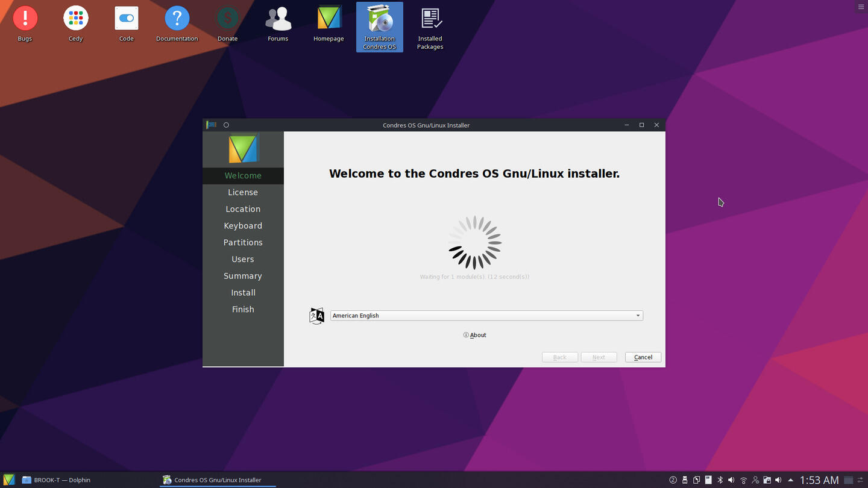Select the Location step in the sidebar
This screenshot has width=868, height=488.
click(x=243, y=209)
